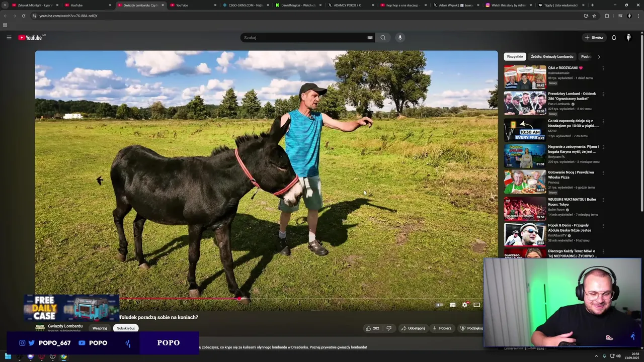Open options for Boiler Room: Tokyo video
This screenshot has width=644, height=362.
click(x=603, y=200)
